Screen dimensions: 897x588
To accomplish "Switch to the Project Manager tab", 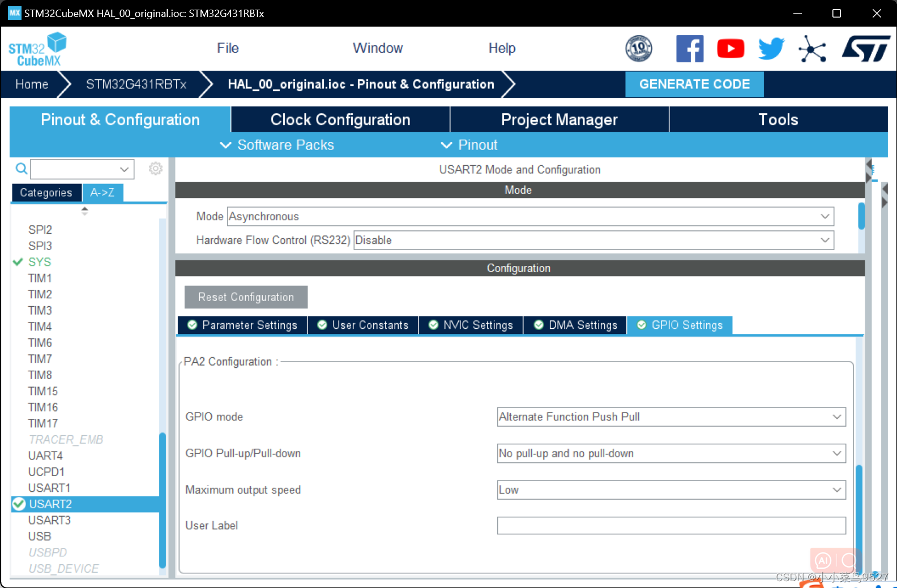I will click(x=559, y=119).
